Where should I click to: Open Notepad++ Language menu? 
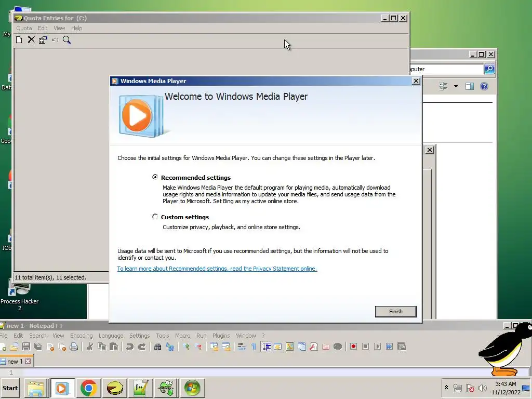pos(111,336)
